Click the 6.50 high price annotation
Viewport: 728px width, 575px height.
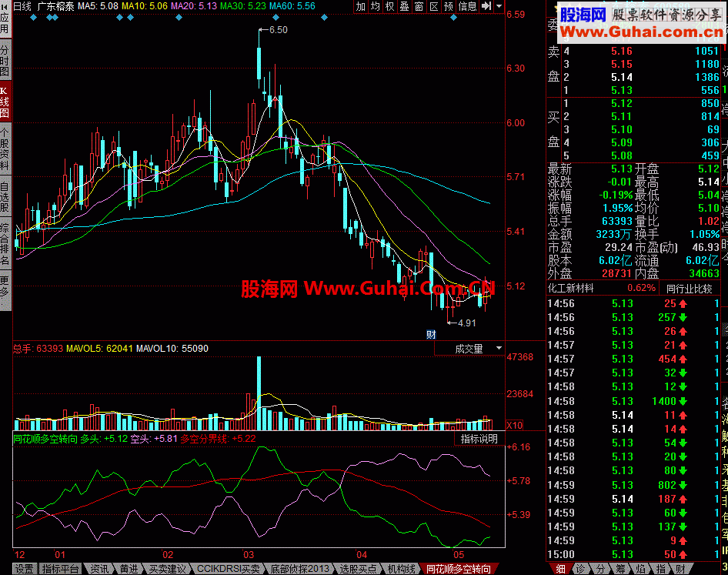[x=278, y=30]
